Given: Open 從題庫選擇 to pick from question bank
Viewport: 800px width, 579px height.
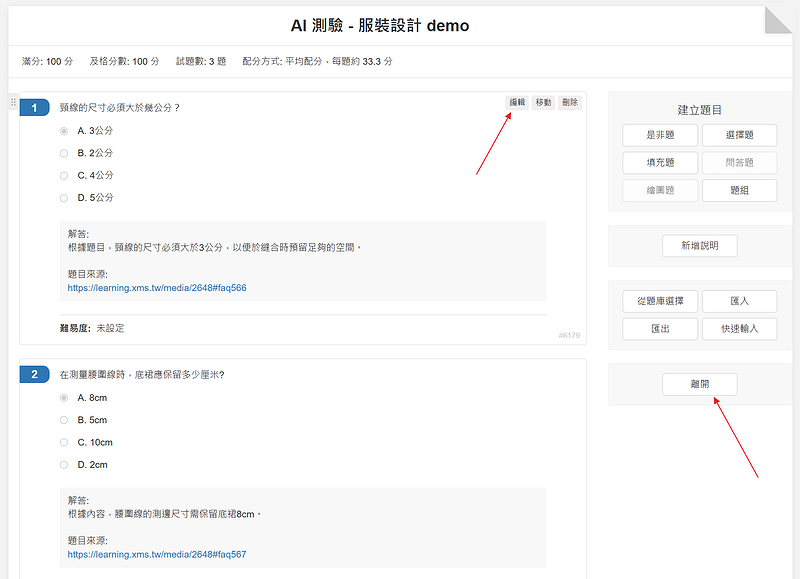Looking at the screenshot, I should tap(659, 301).
